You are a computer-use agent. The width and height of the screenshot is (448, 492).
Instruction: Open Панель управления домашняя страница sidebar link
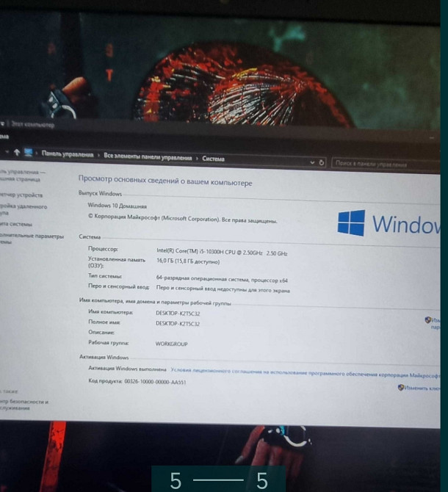point(22,176)
